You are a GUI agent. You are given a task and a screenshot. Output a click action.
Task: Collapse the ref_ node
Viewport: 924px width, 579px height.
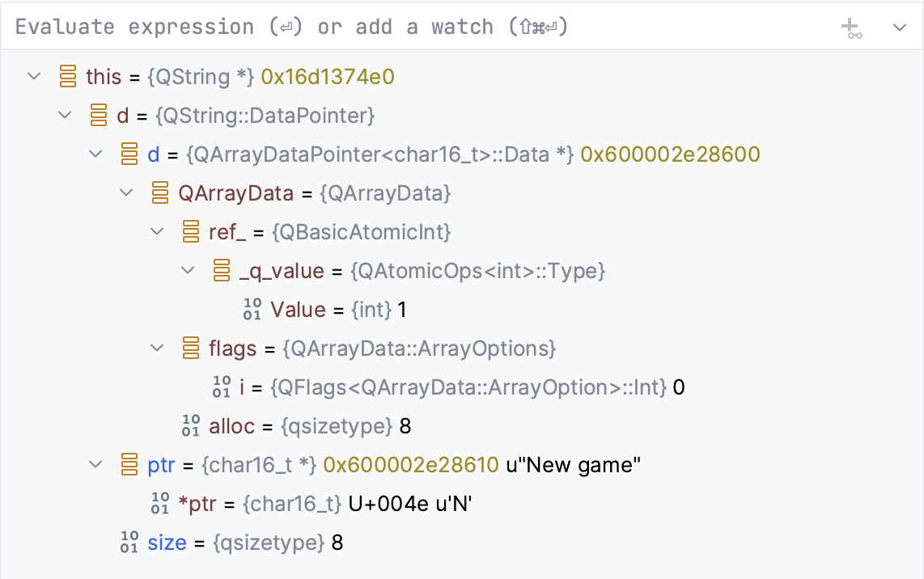[x=157, y=231]
